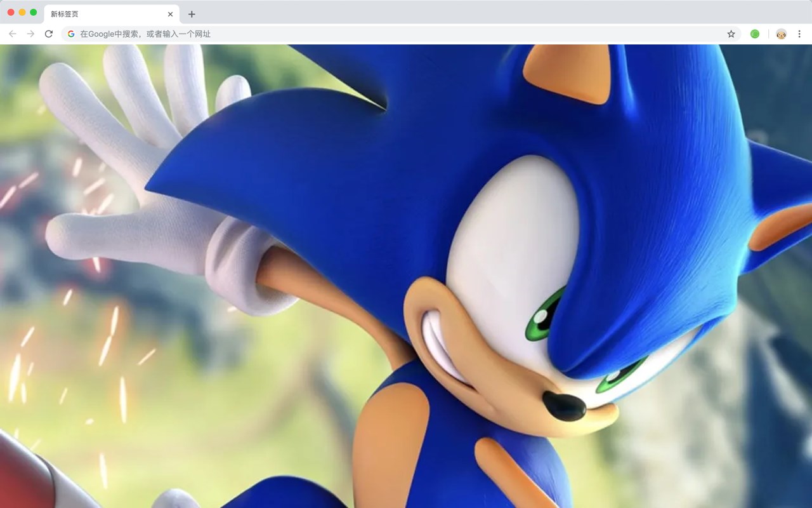Bookmark this page with the star icon
812x508 pixels.
(x=731, y=34)
